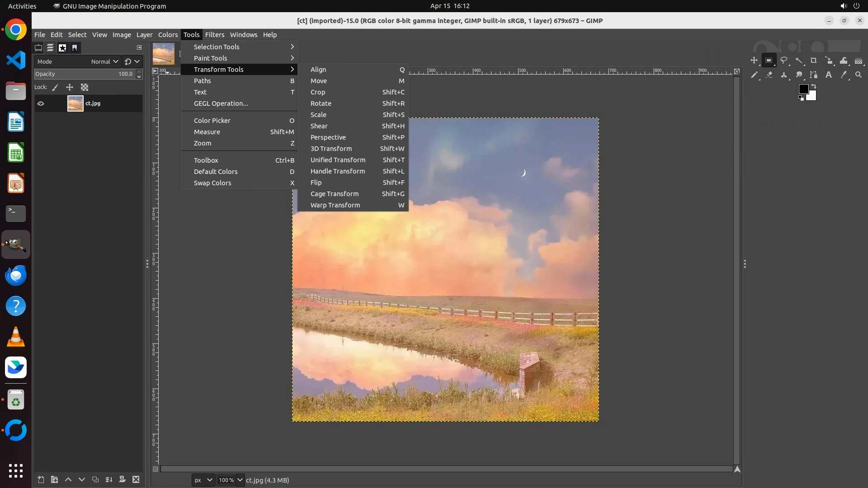Create a new layer group
The image size is (868, 488).
[54, 479]
